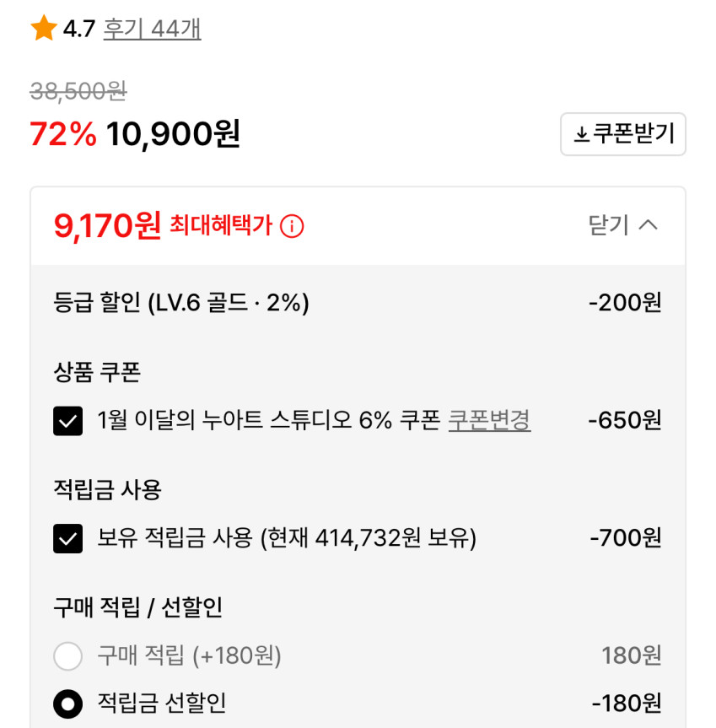Uncheck the 1월 이달의 누아트 스튜디오 coupon checkbox
Screen dimensions: 716x728
[x=68, y=421]
